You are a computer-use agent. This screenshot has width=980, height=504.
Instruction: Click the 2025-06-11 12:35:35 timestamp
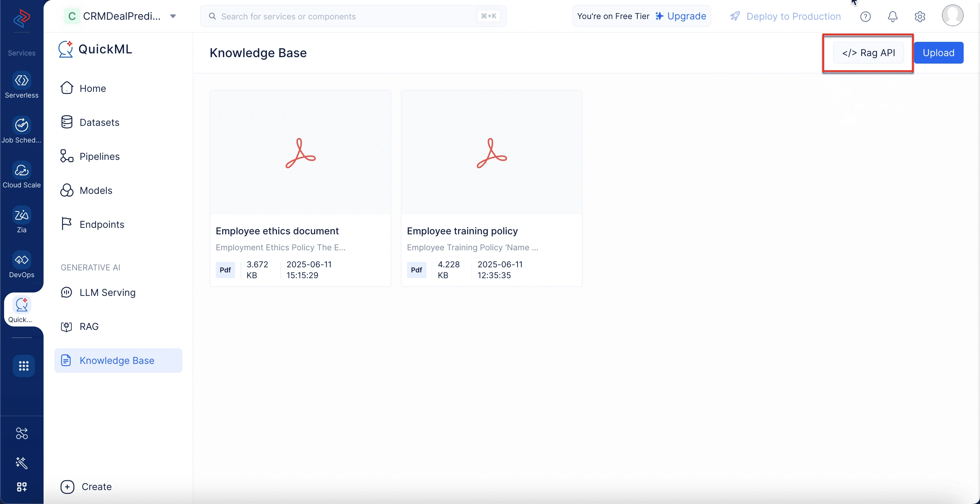tap(500, 270)
